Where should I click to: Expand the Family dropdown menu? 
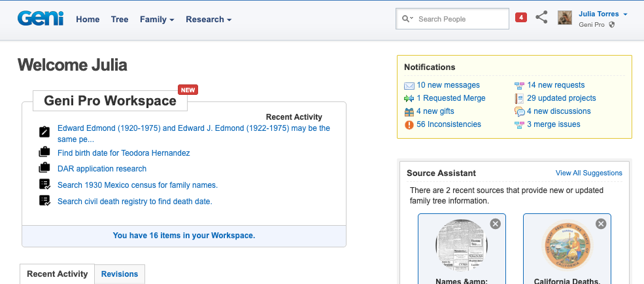(x=157, y=20)
